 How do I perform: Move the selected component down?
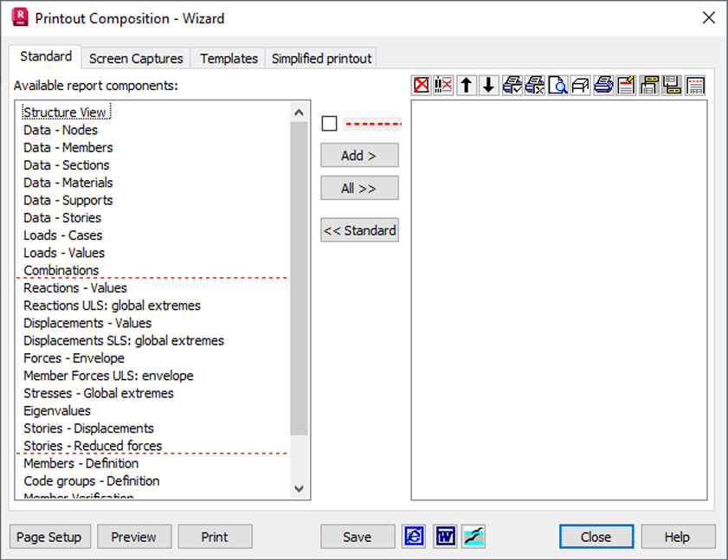(487, 84)
